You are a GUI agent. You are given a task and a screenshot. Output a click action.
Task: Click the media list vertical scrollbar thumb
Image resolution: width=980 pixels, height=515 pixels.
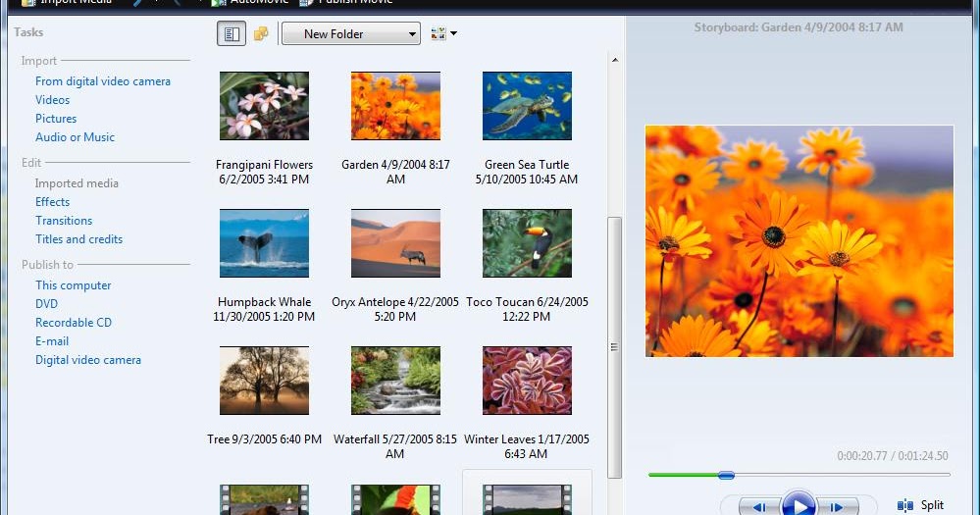click(x=615, y=347)
